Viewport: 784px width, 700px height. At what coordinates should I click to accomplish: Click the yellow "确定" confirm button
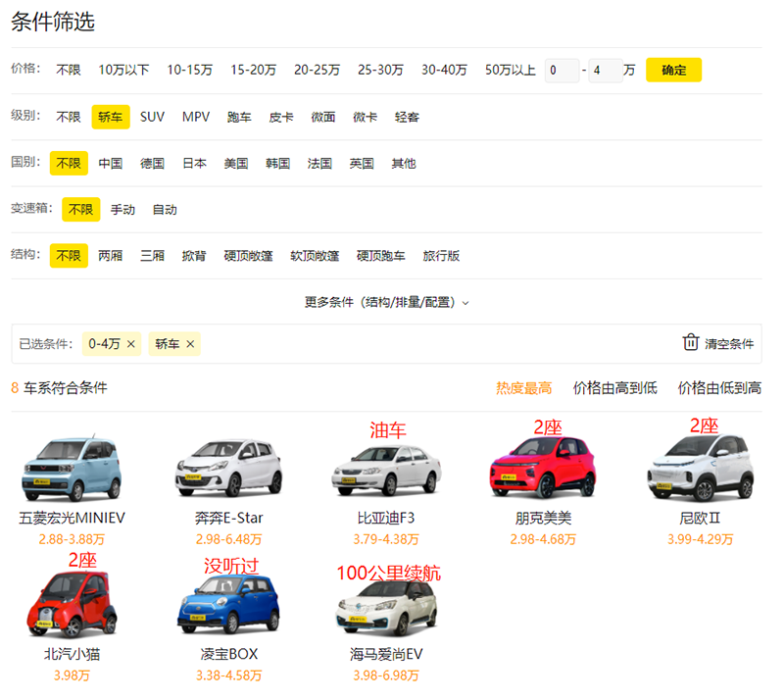(673, 70)
